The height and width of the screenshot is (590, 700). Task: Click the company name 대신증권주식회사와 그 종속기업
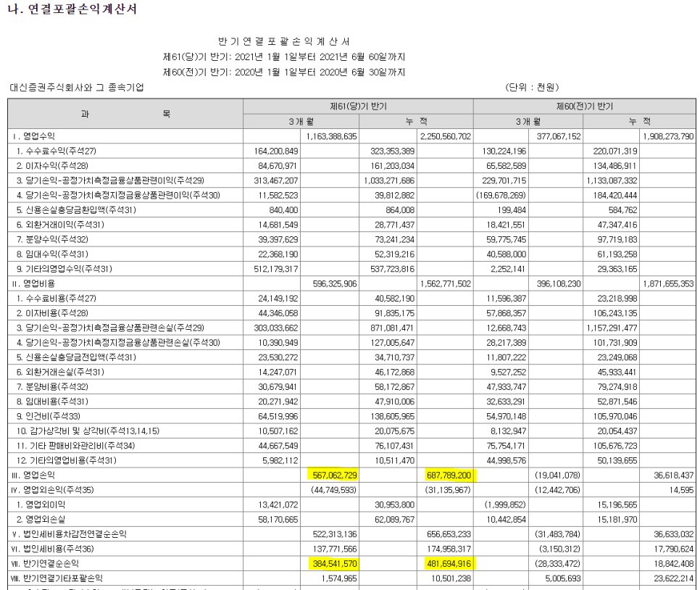point(75,87)
